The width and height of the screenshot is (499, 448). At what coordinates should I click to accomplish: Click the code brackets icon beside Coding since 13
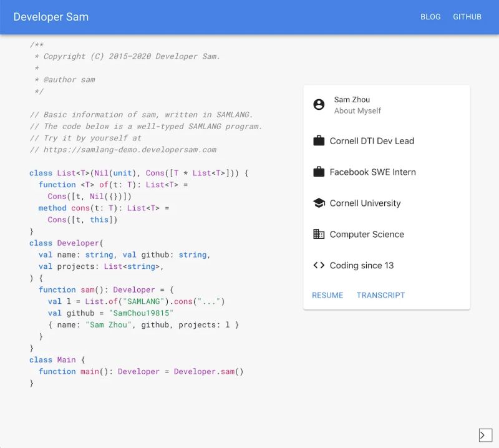[x=319, y=265]
